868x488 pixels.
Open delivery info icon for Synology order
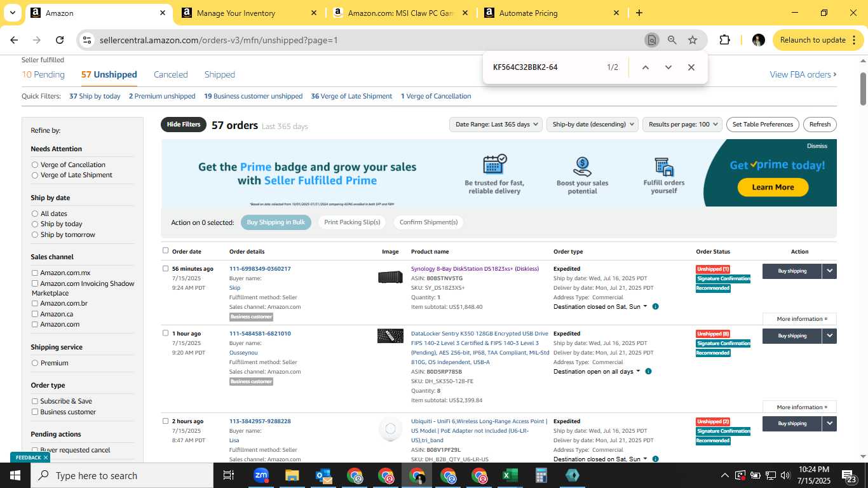pyautogui.click(x=655, y=307)
